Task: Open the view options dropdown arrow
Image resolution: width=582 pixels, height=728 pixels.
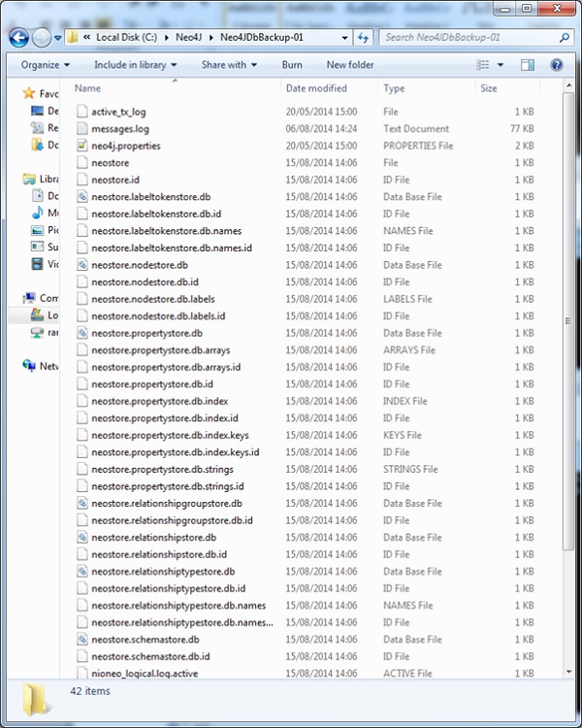Action: (501, 65)
